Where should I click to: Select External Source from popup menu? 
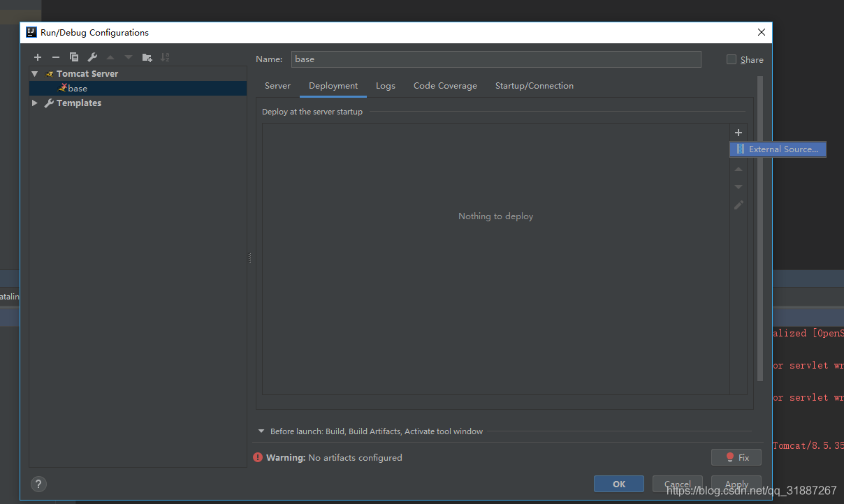pyautogui.click(x=778, y=149)
